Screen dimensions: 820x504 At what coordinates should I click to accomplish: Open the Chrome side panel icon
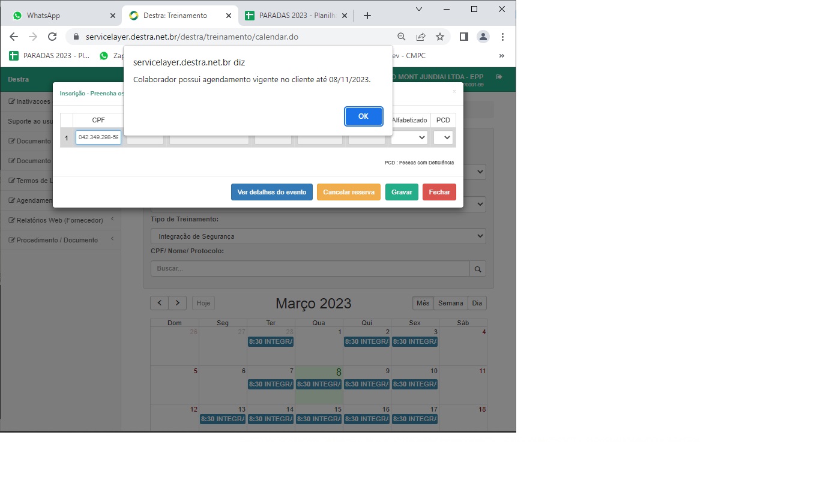(x=463, y=37)
